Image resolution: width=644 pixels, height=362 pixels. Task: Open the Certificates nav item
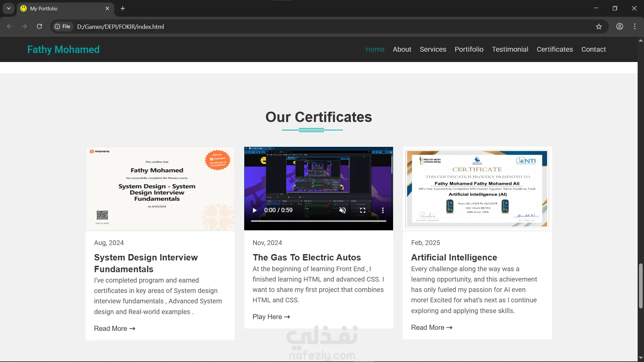pyautogui.click(x=554, y=49)
